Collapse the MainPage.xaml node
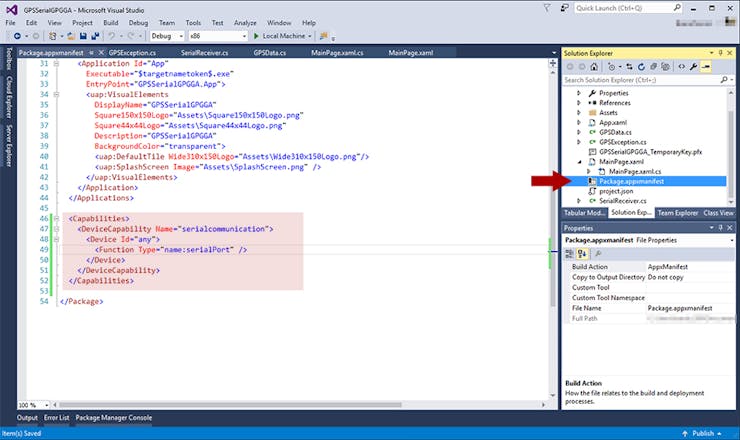 tap(579, 162)
